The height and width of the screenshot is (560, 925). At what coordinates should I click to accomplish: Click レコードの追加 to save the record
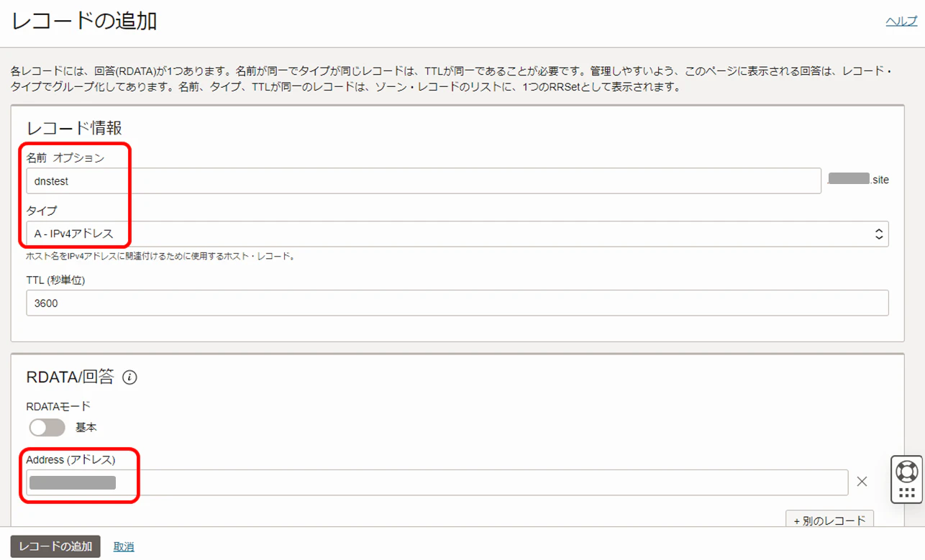[54, 546]
